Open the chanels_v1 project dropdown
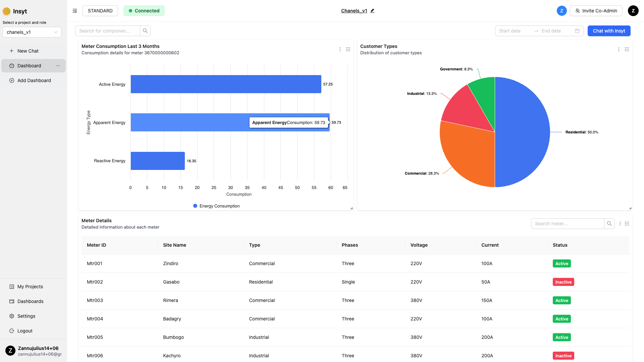Image resolution: width=644 pixels, height=362 pixels. click(x=32, y=32)
